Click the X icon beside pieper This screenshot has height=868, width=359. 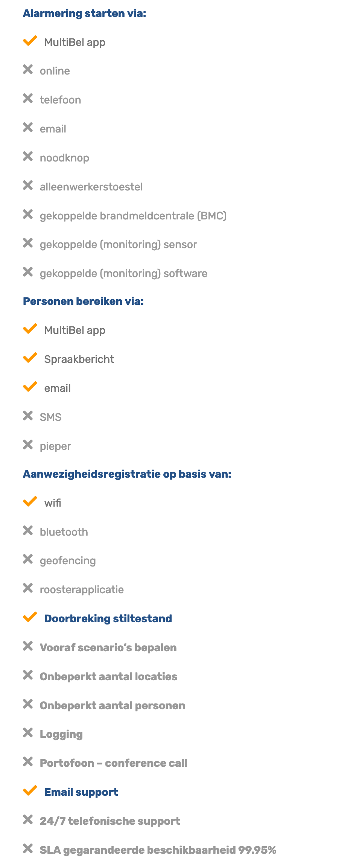pos(28,445)
